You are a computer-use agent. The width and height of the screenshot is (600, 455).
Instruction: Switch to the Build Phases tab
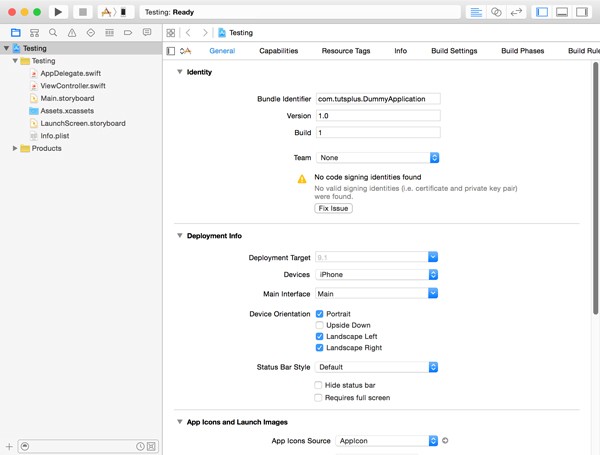523,51
